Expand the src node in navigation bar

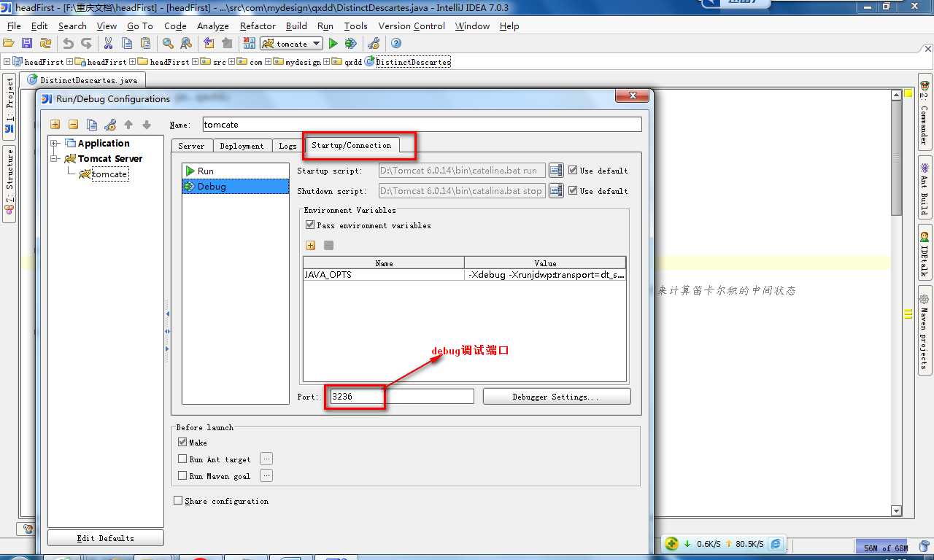coord(195,62)
